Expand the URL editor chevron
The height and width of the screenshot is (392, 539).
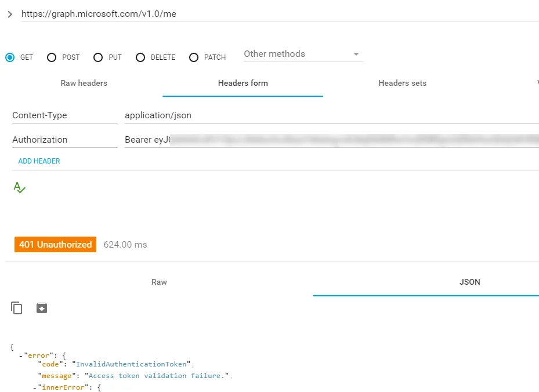pos(10,14)
